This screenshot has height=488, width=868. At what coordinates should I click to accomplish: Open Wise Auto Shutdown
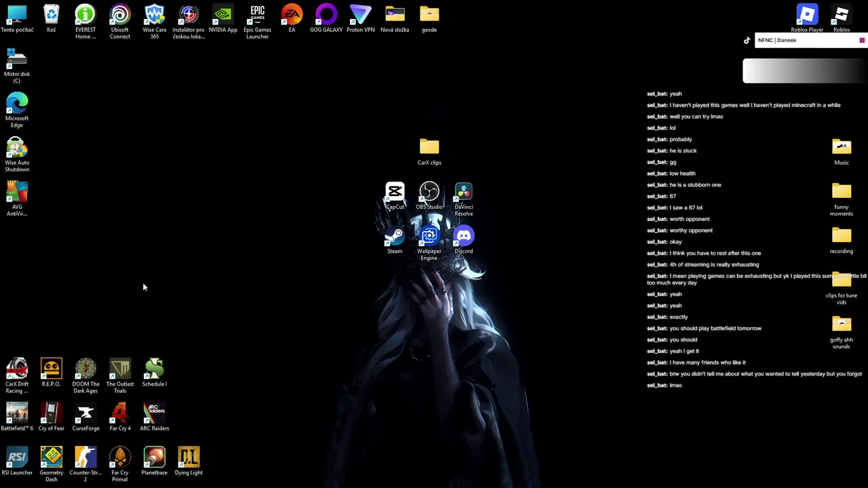(17, 155)
